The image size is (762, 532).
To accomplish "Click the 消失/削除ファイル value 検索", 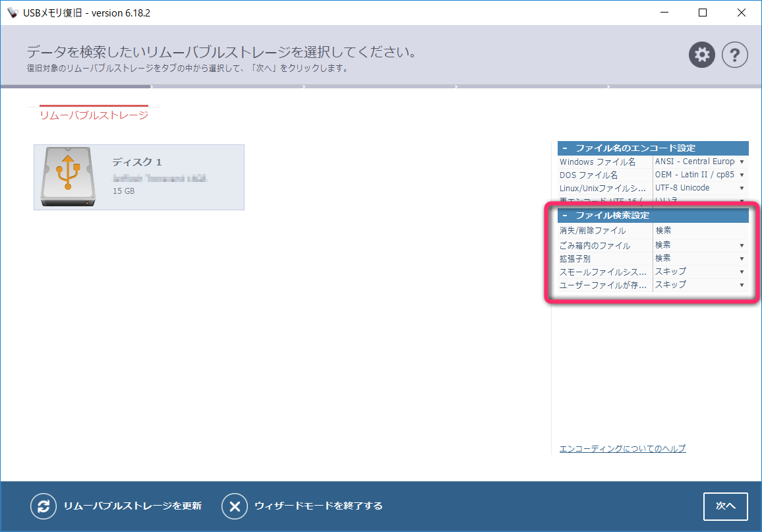I will tap(663, 230).
